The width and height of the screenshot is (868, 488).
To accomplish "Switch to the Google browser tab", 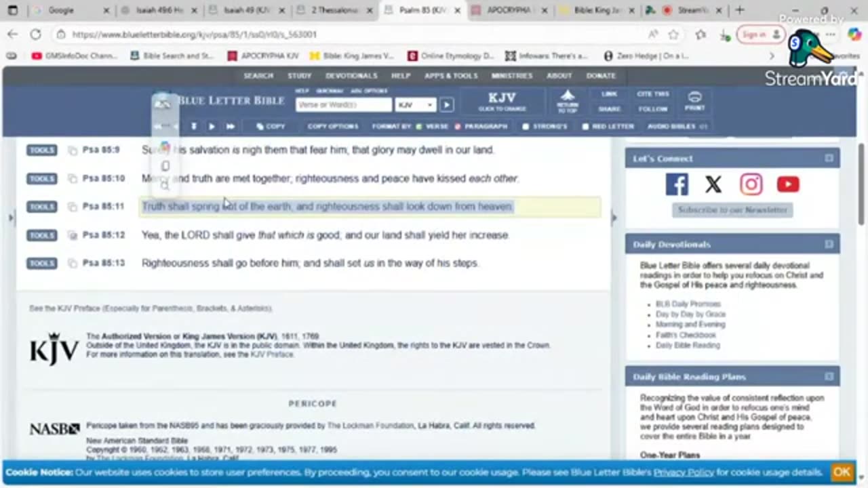I will 69,10.
